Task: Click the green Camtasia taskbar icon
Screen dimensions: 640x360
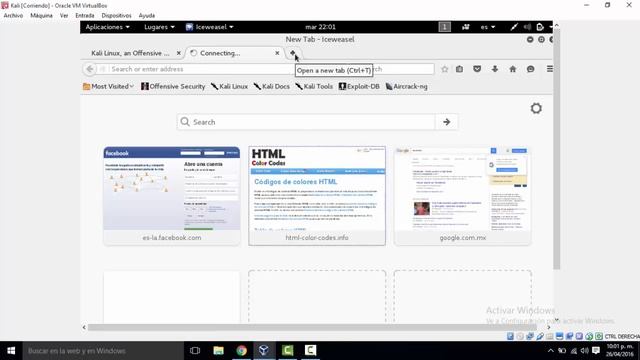Action: pyautogui.click(x=287, y=351)
